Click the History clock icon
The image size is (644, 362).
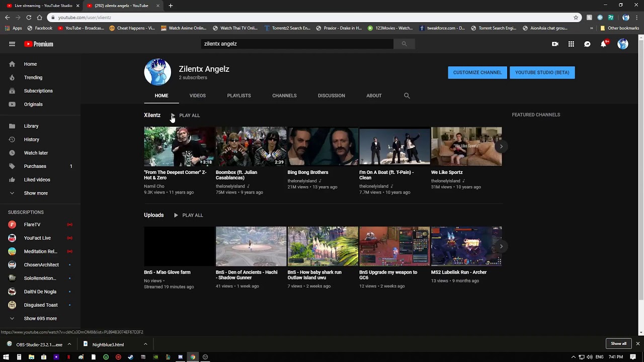[12, 139]
